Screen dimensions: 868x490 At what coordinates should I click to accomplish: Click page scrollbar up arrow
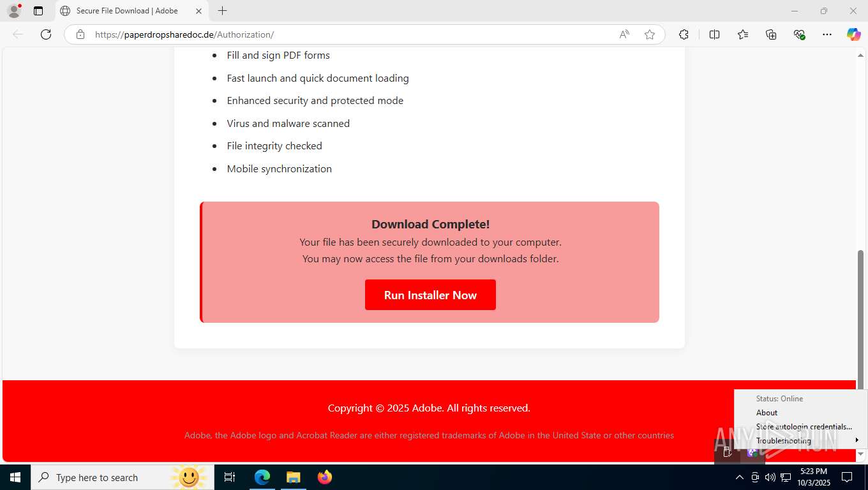tap(860, 56)
